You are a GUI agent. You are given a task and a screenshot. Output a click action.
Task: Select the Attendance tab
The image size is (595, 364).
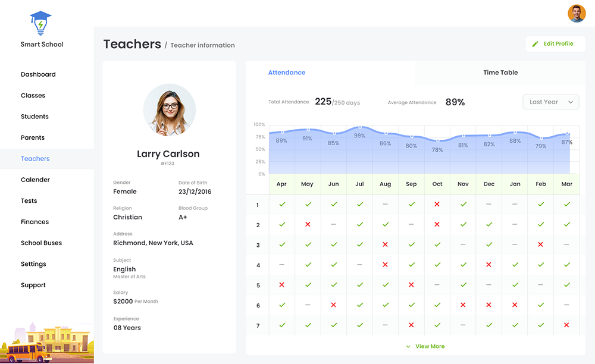[287, 72]
